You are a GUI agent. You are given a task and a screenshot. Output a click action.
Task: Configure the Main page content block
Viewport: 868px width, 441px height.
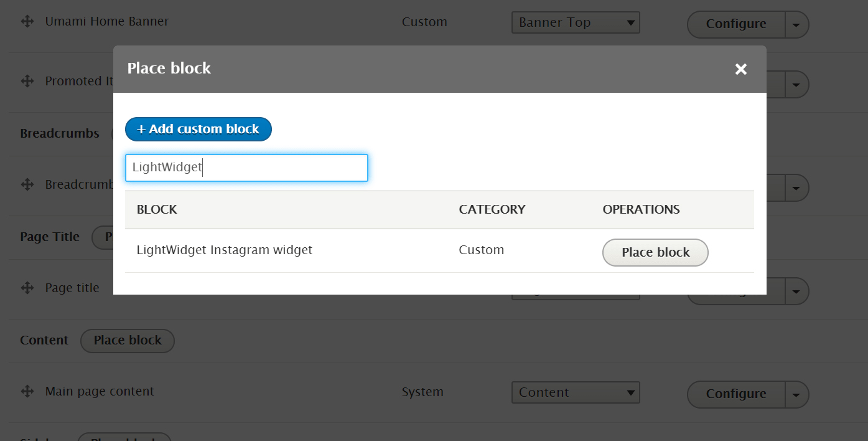coord(736,394)
